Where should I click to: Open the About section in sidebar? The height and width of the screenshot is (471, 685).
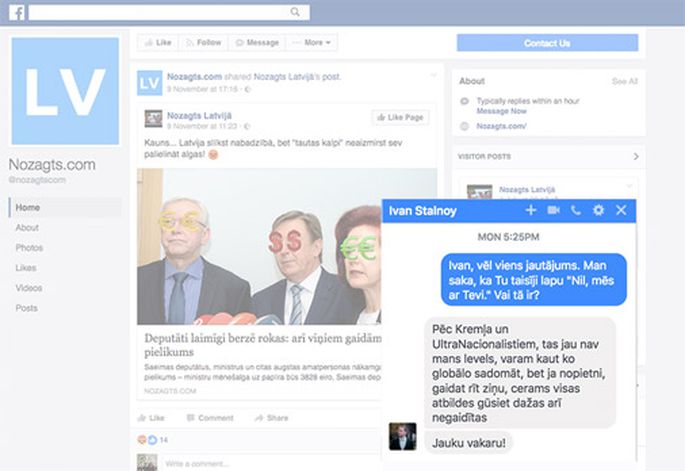coord(27,228)
